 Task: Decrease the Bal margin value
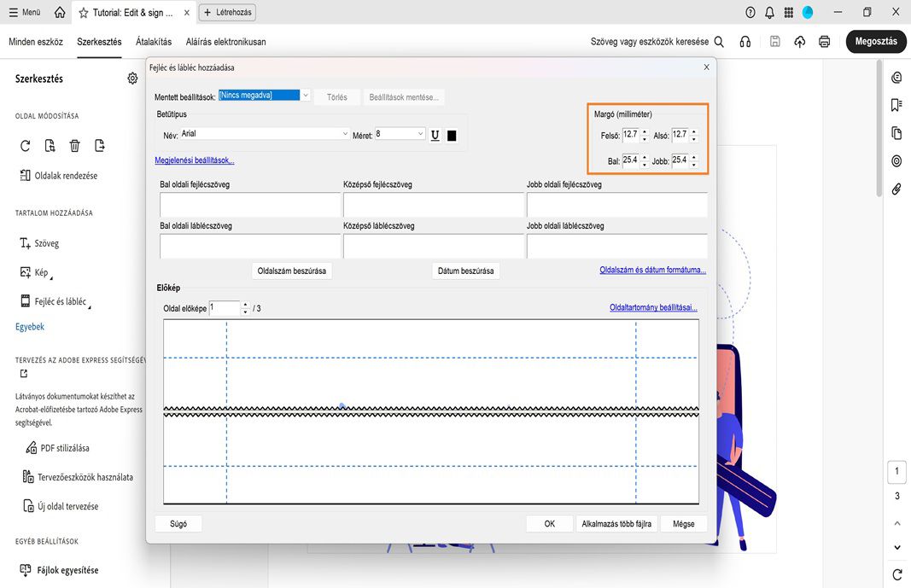click(645, 165)
